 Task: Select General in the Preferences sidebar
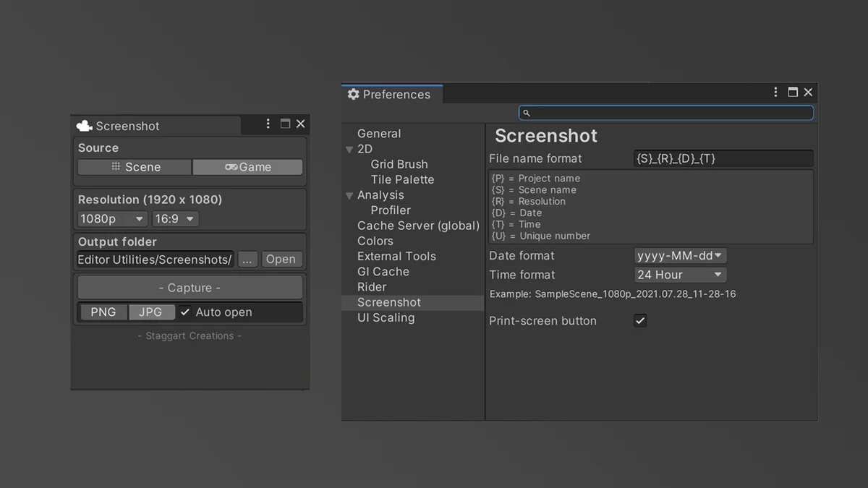click(x=378, y=133)
